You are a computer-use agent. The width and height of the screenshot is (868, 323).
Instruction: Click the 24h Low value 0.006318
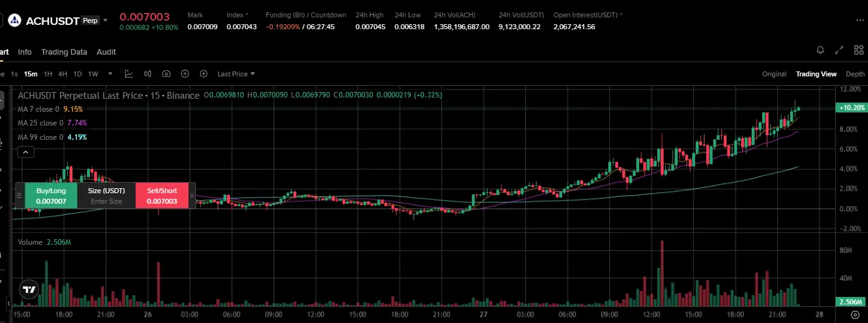[410, 27]
